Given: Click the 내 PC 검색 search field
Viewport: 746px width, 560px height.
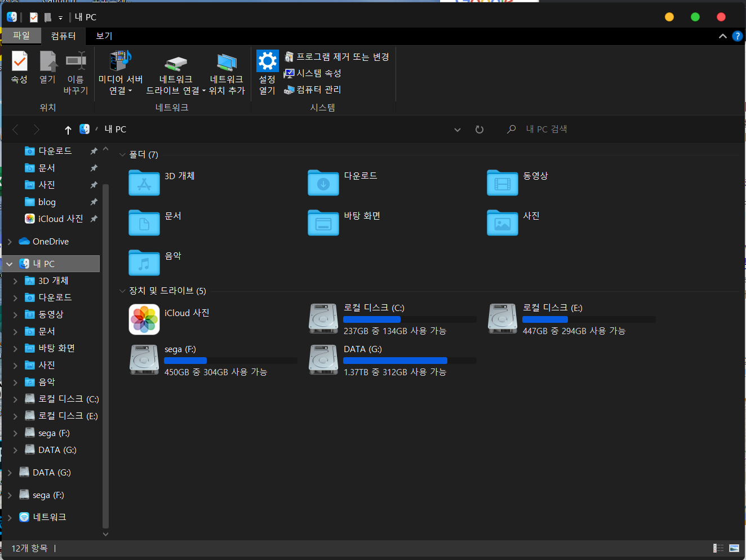Looking at the screenshot, I should [620, 130].
